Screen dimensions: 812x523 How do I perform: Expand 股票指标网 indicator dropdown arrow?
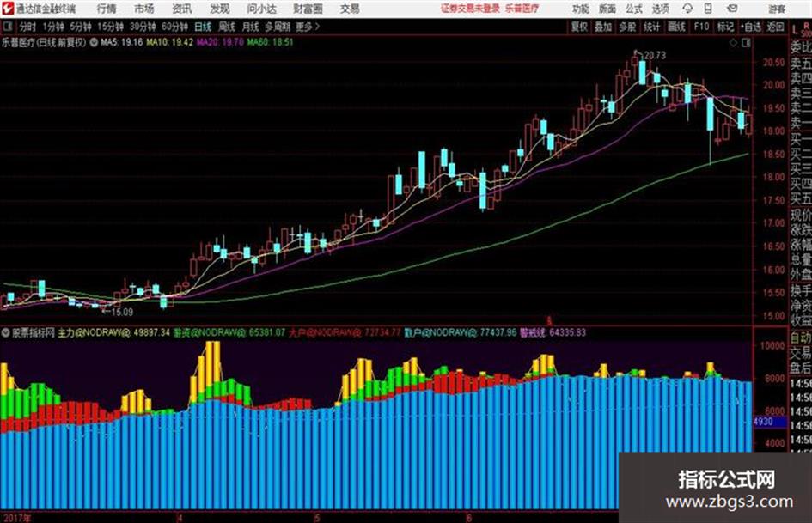click(5, 332)
